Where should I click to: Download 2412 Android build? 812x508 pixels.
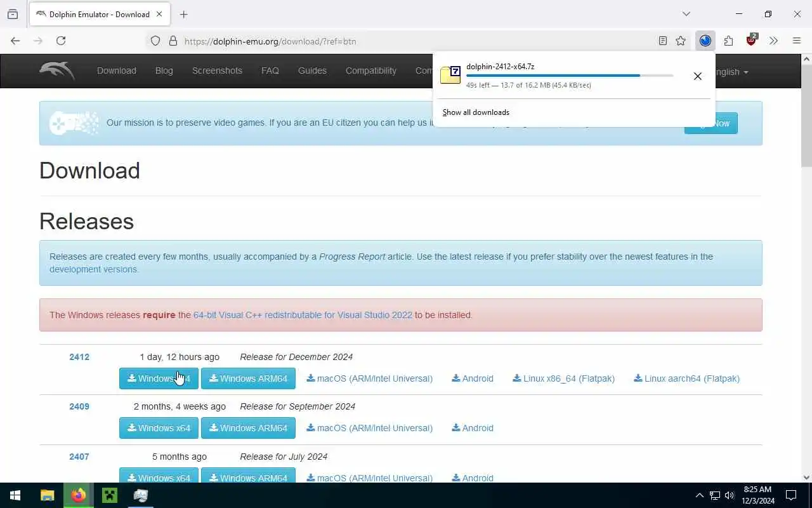coord(473,378)
